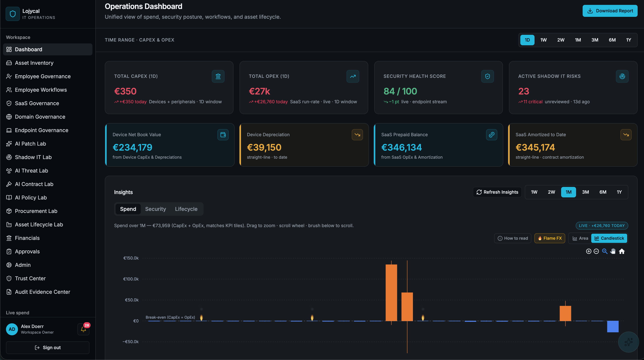Click the Break-even (CapEx = OpEx) label
The width and height of the screenshot is (644, 360).
point(170,317)
